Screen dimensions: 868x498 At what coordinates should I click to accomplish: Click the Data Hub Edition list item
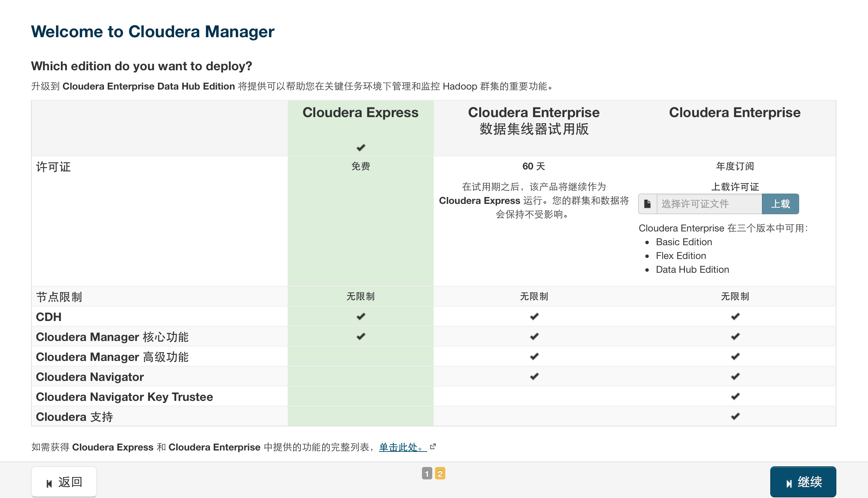pyautogui.click(x=692, y=270)
